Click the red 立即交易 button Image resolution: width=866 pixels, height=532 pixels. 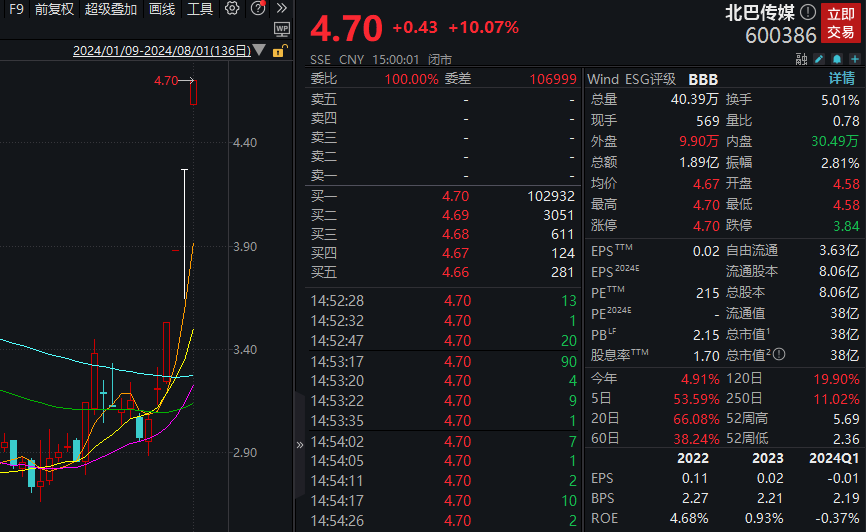click(x=840, y=23)
